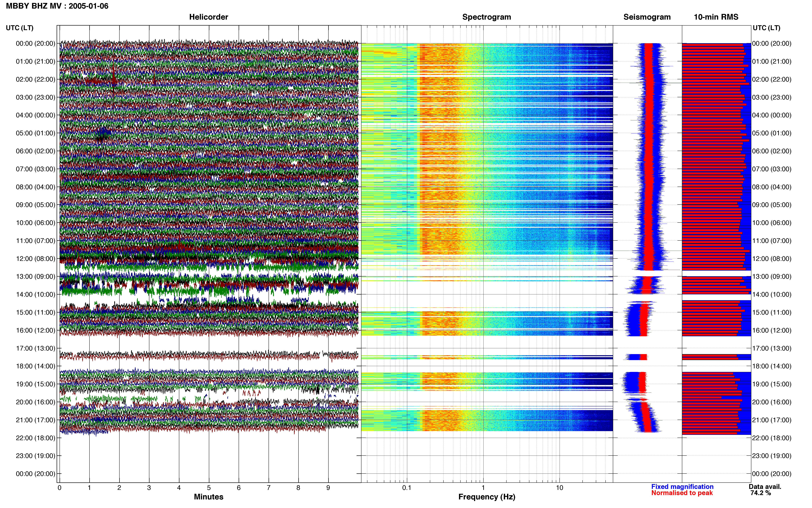Click left time label '08:00 (04:00)'

click(36, 187)
